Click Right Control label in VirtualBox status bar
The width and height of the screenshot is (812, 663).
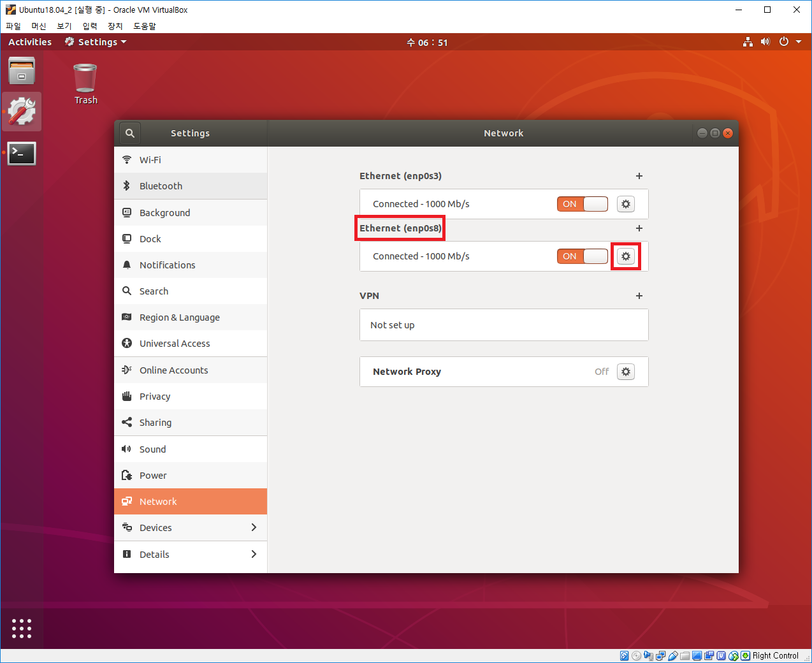(775, 655)
